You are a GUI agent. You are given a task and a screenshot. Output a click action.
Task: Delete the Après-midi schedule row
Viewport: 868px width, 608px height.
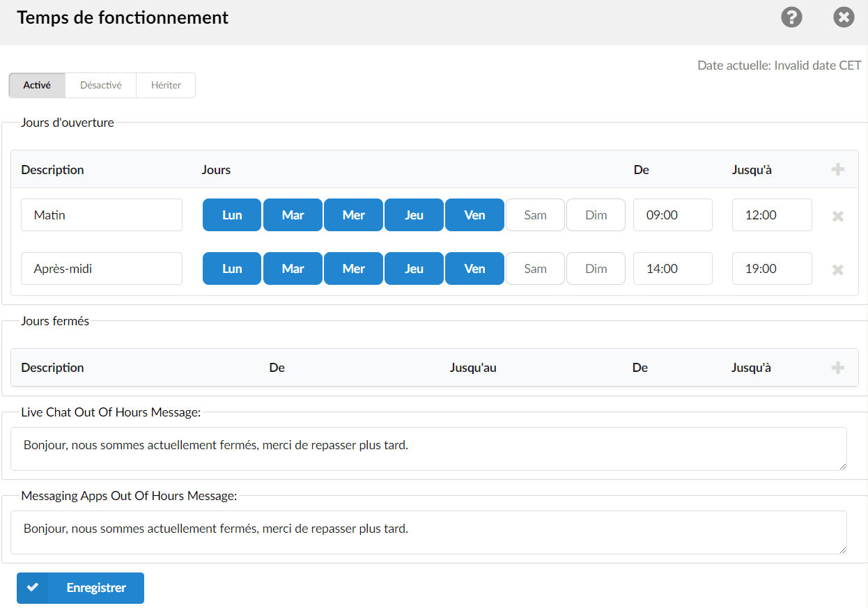838,270
